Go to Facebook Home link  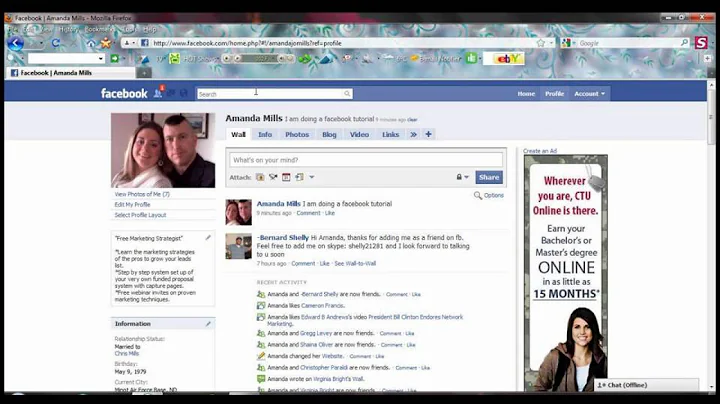[526, 94]
